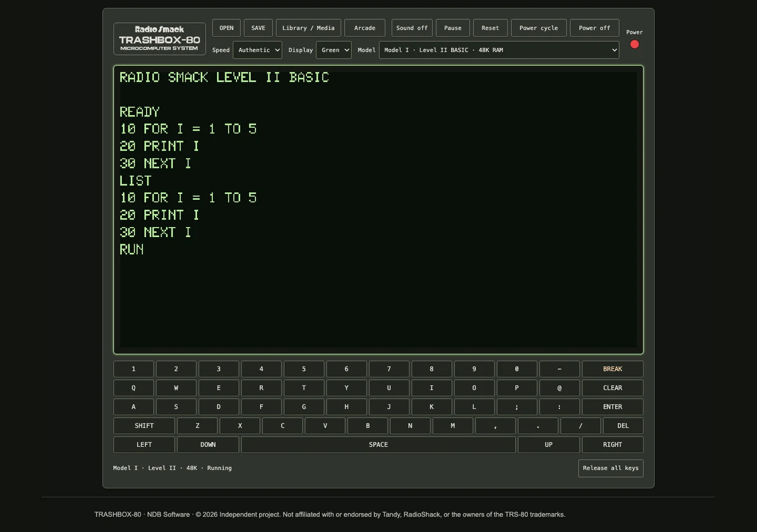Click the SPACE bar key
This screenshot has height=532, width=757.
(x=378, y=445)
